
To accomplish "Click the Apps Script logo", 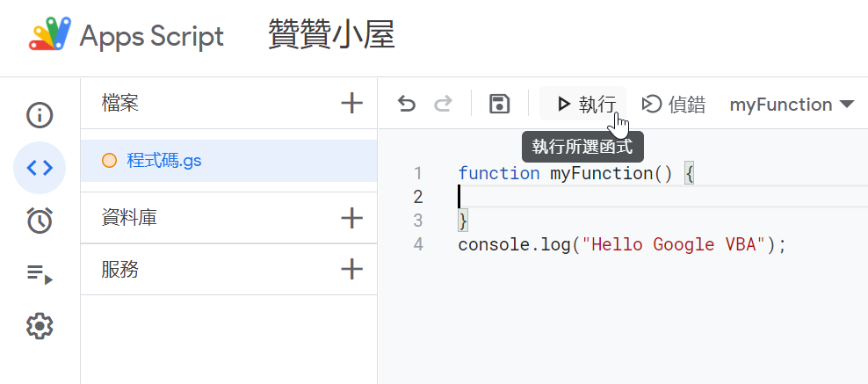I will coord(50,34).
